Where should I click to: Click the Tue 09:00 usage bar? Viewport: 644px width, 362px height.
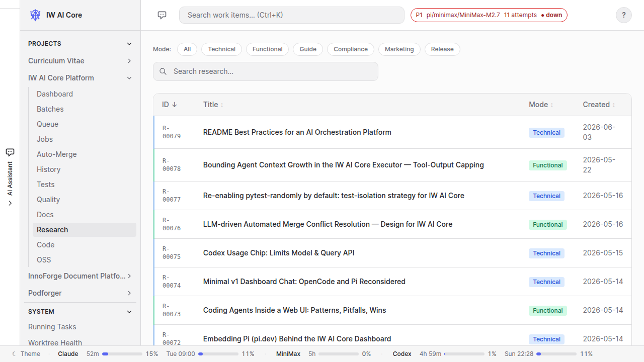pos(218,354)
